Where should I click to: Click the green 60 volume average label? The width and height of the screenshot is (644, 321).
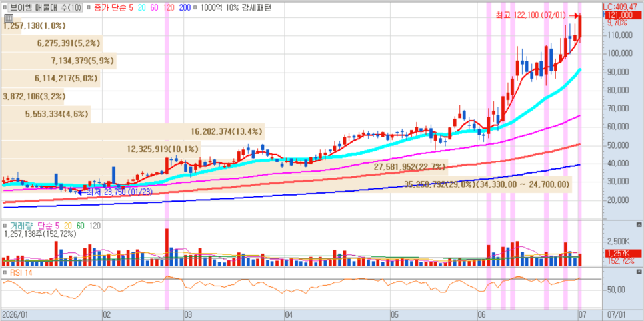tap(81, 225)
